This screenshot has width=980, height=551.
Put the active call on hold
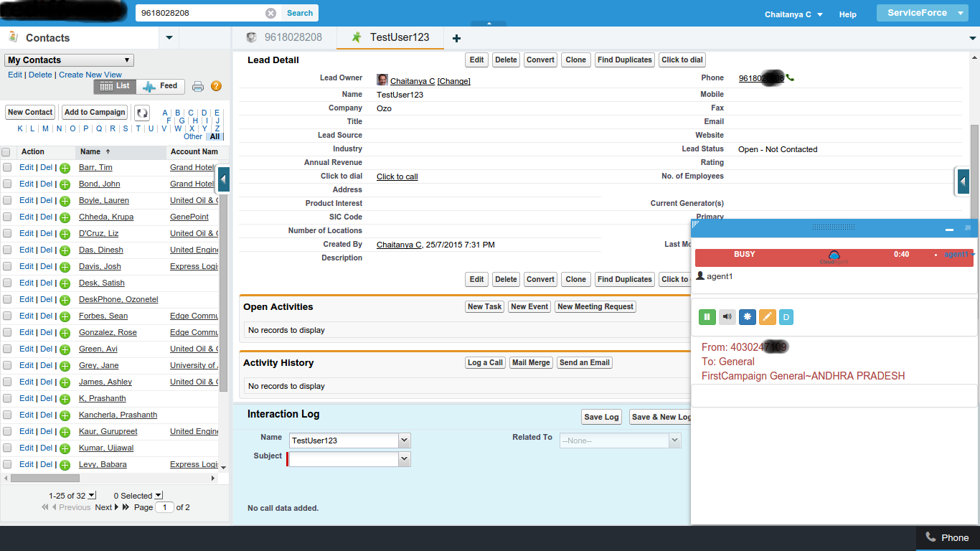(x=707, y=316)
